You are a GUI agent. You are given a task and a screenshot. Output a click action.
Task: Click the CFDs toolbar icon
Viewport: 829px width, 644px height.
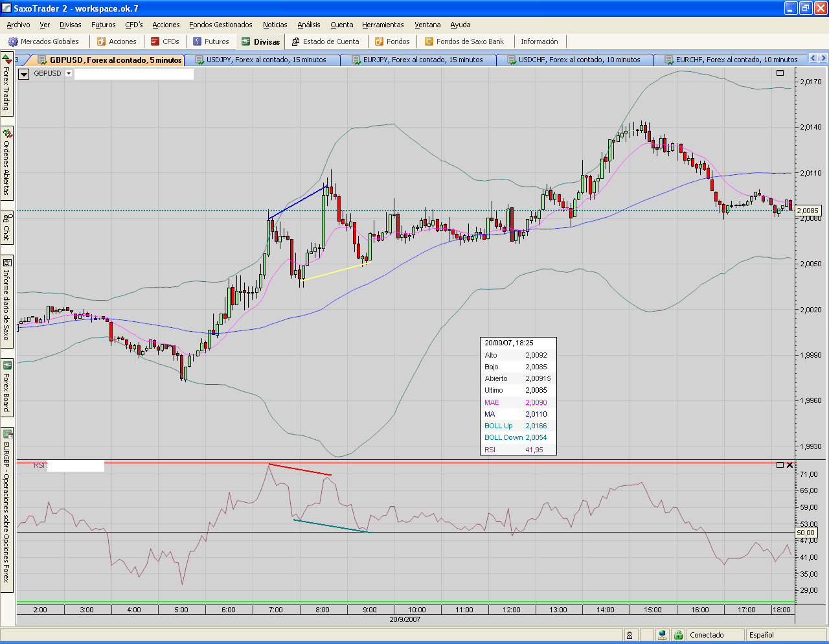point(155,41)
